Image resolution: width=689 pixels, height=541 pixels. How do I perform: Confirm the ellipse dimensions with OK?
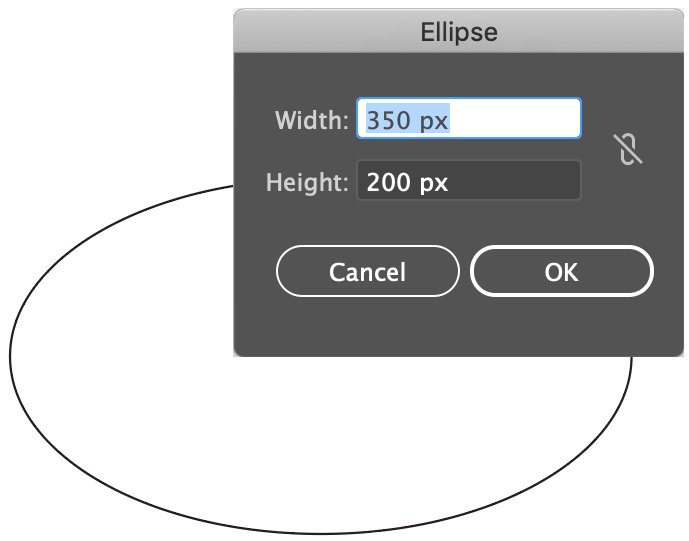click(561, 272)
